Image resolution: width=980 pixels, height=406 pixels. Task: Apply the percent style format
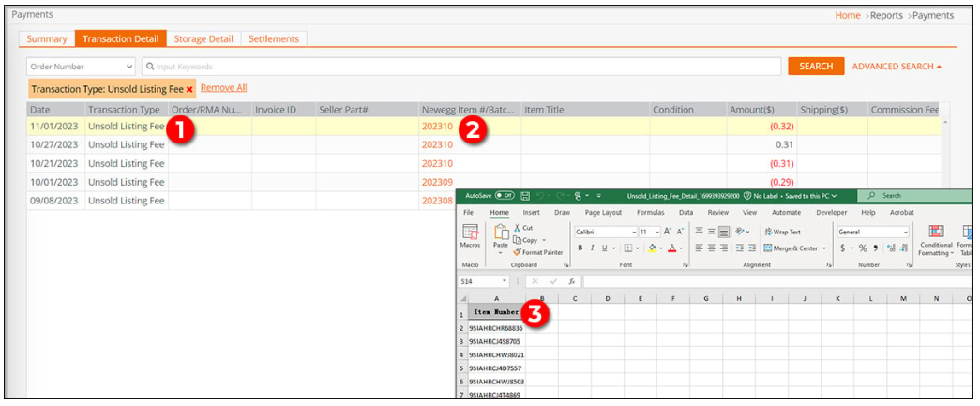863,248
